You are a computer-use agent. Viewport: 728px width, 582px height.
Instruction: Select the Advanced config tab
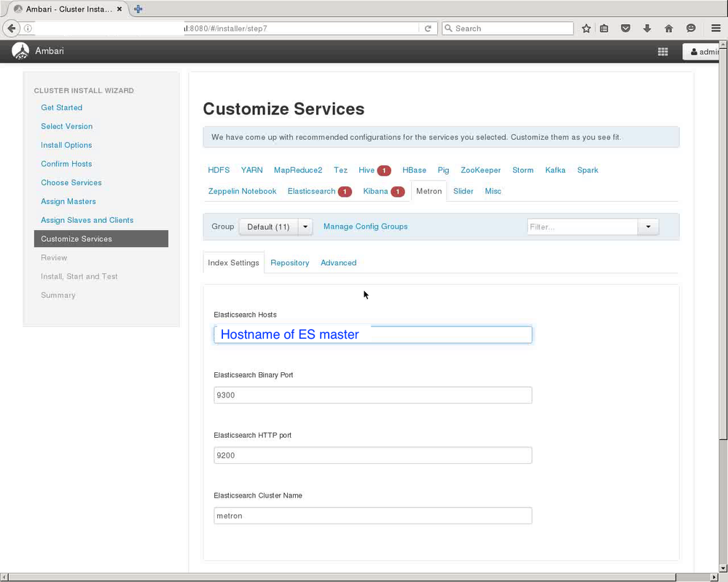(x=338, y=262)
